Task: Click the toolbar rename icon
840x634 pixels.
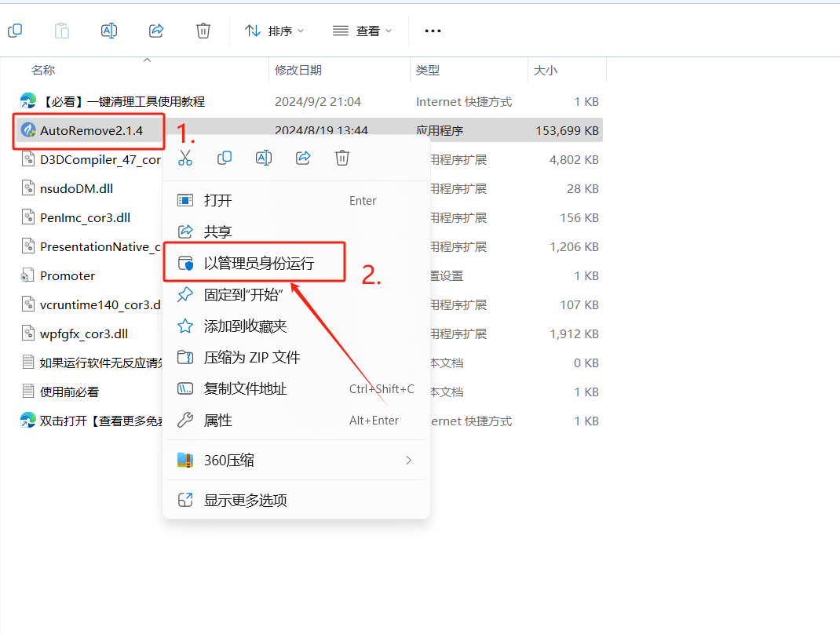Action: [x=109, y=31]
